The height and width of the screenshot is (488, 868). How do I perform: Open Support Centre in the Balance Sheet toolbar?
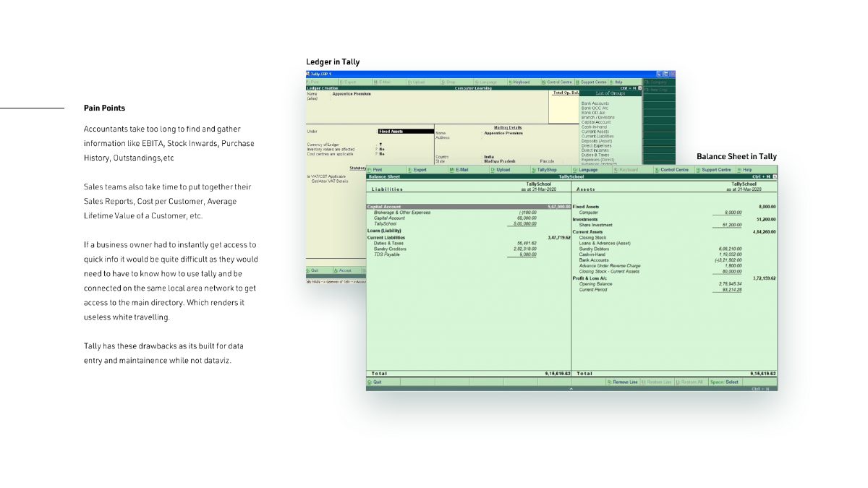coord(715,169)
